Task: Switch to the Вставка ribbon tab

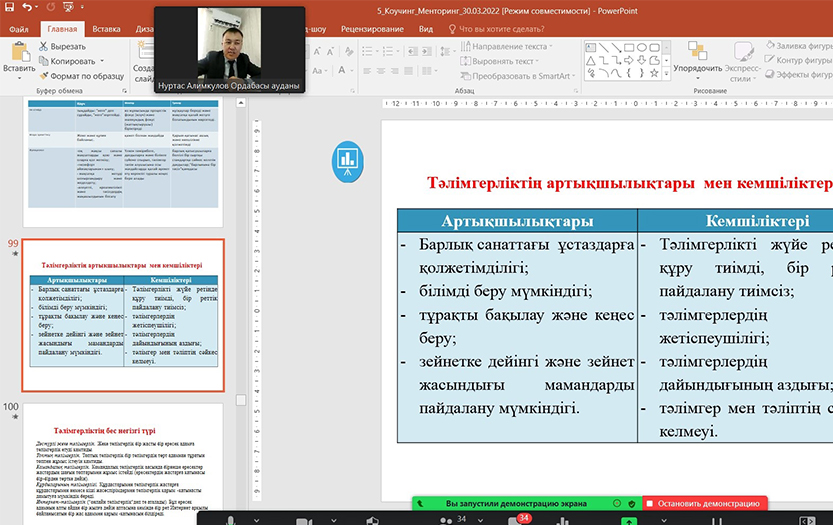Action: (x=107, y=29)
